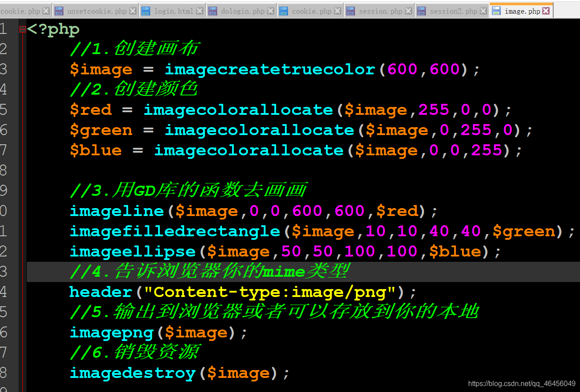Click the "Content-type:image/png" string
Viewport: 580px width, 392px height.
point(270,292)
